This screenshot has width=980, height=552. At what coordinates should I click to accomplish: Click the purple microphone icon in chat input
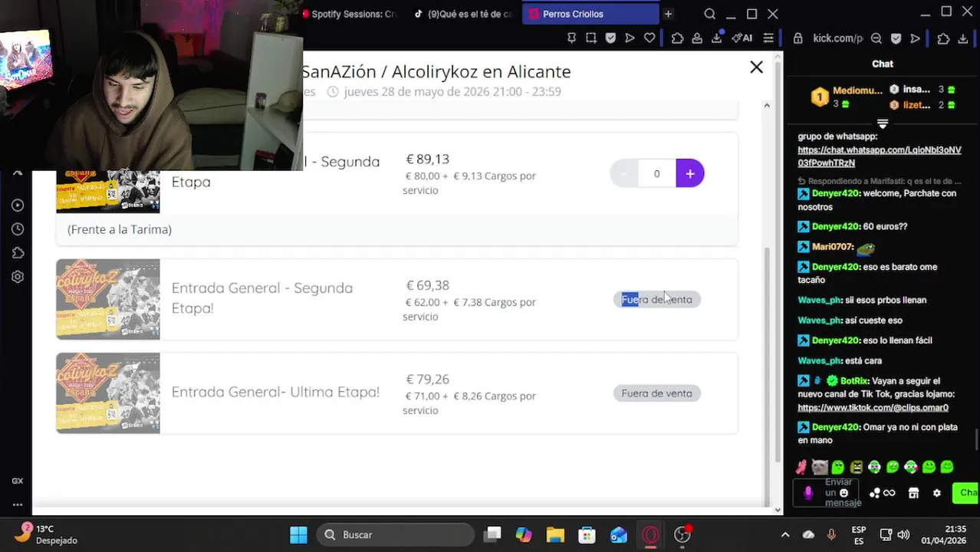[807, 493]
